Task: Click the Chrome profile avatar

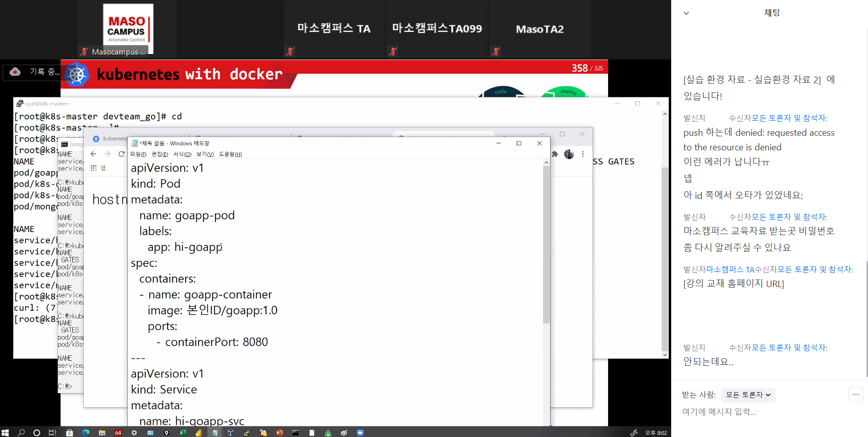Action: [x=569, y=154]
